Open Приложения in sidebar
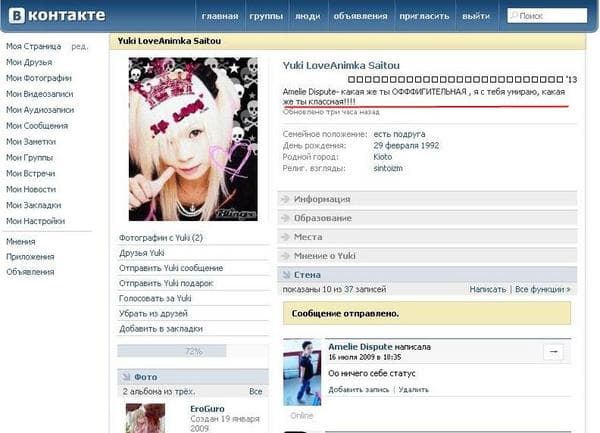The width and height of the screenshot is (600, 433). pos(30,257)
